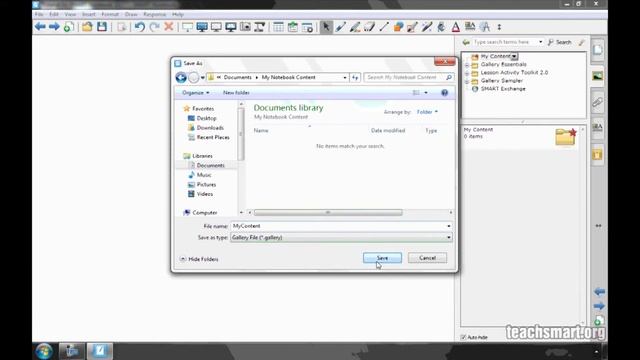Screen dimensions: 640x360
Task: Switch to Full Screen view icon
Action: (202, 27)
